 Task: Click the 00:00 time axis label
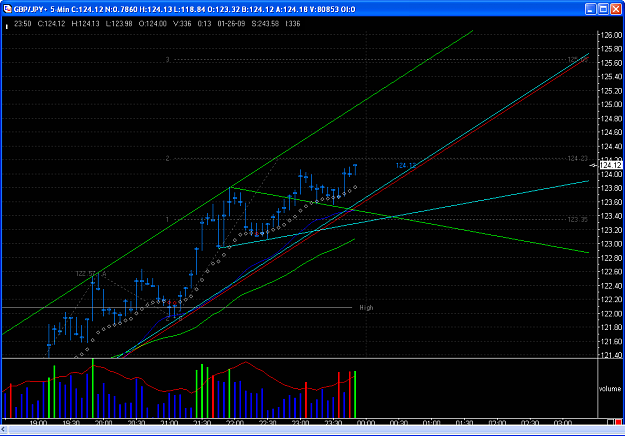[366, 423]
